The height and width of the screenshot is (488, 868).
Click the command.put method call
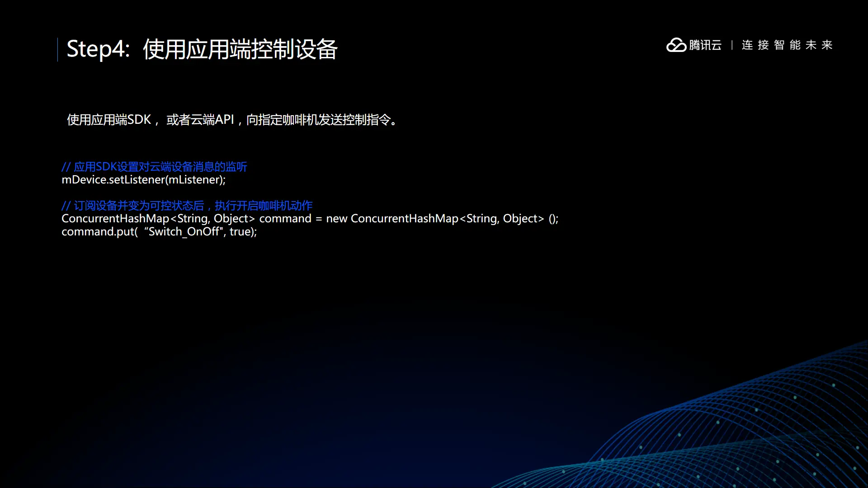click(x=98, y=232)
